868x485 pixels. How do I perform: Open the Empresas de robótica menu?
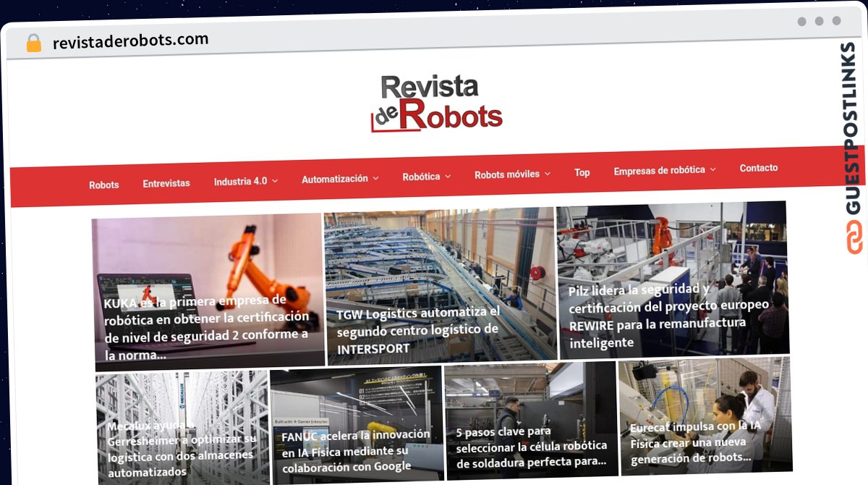(x=659, y=170)
